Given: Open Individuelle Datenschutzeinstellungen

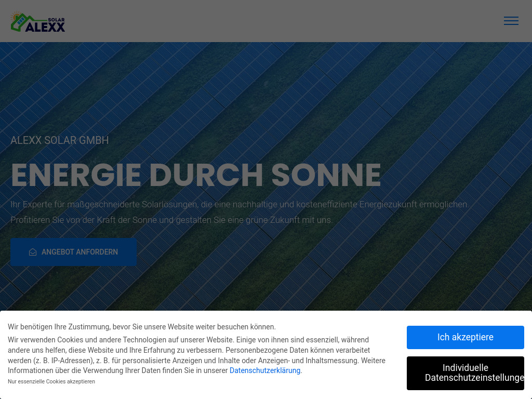Looking at the screenshot, I should pos(465,373).
